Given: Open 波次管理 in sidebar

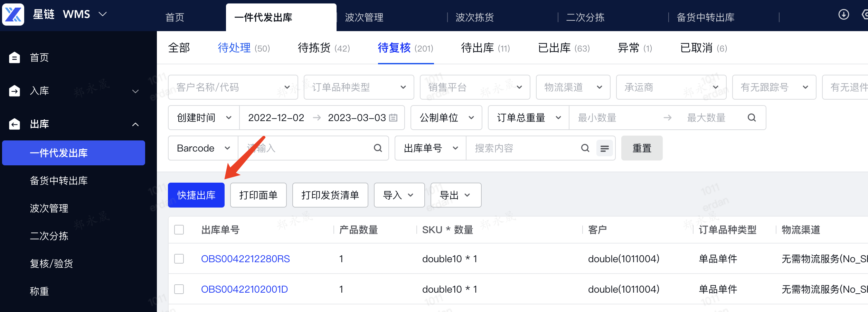Looking at the screenshot, I should (x=49, y=208).
